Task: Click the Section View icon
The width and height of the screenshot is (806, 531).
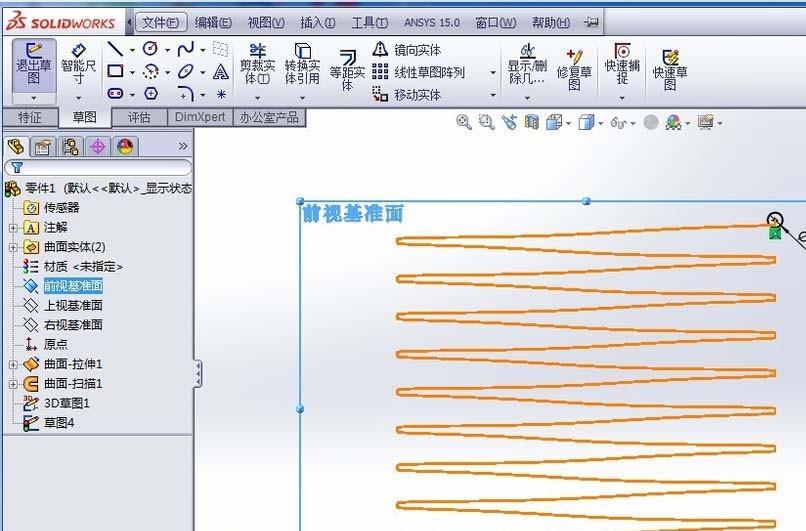Action: pos(532,122)
